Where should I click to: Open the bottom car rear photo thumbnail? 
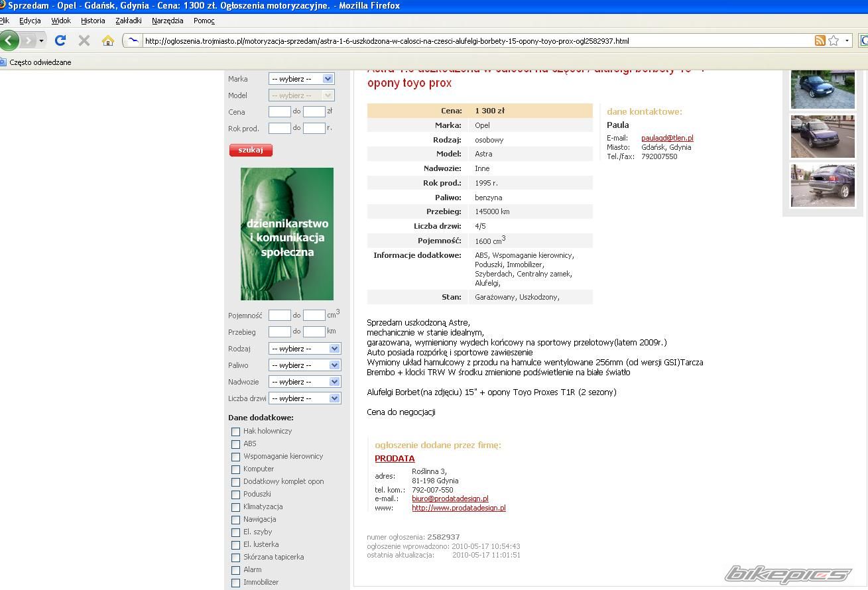coord(823,186)
